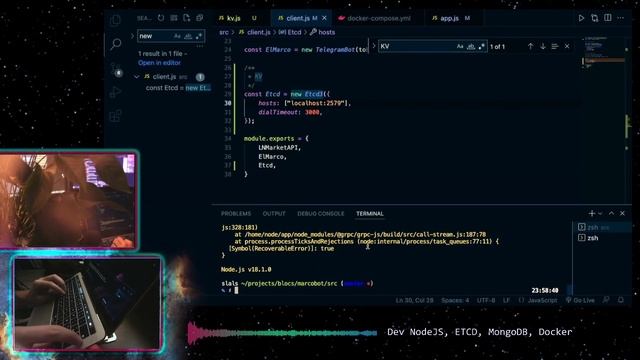Change indentation via Spaces: 4
The width and height of the screenshot is (640, 360).
pyautogui.click(x=455, y=300)
